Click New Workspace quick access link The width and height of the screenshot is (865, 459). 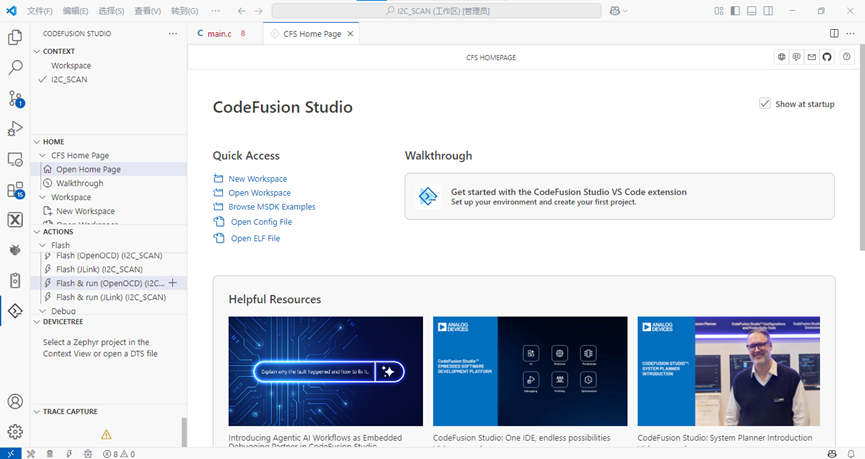(x=258, y=179)
